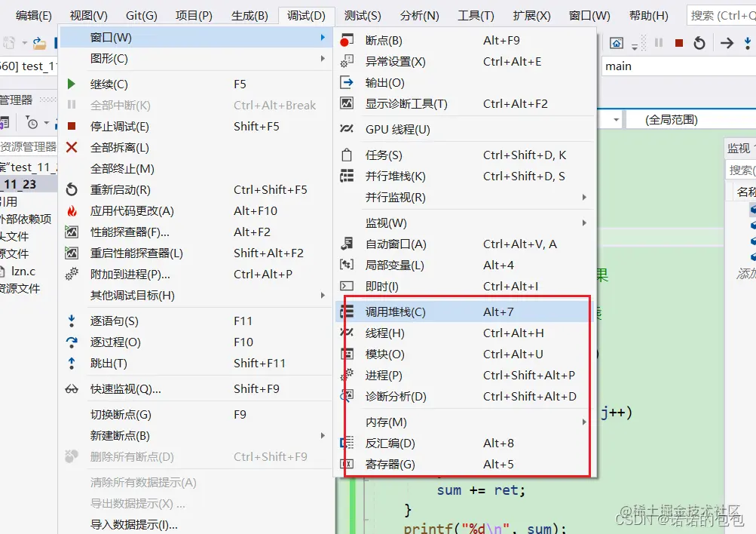The width and height of the screenshot is (756, 534).
Task: Select the Step Over (逐过程) icon
Action: pos(72,341)
